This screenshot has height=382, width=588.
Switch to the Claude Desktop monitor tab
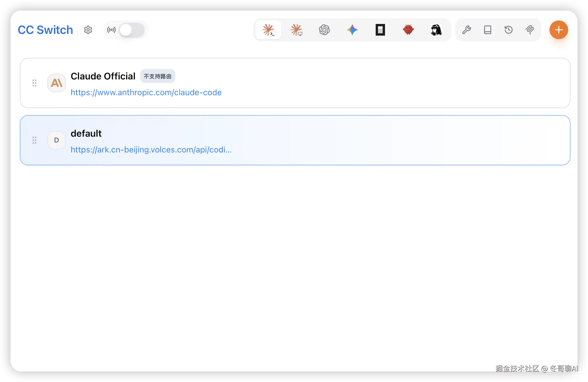[x=296, y=30]
